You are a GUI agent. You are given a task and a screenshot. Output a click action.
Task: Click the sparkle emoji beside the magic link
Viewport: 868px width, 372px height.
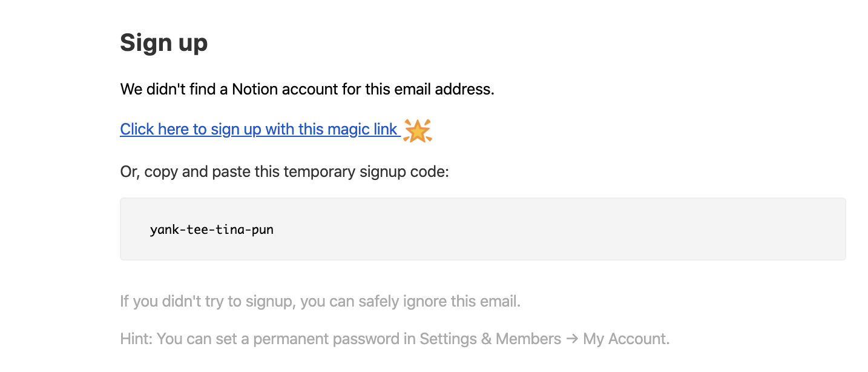point(417,130)
